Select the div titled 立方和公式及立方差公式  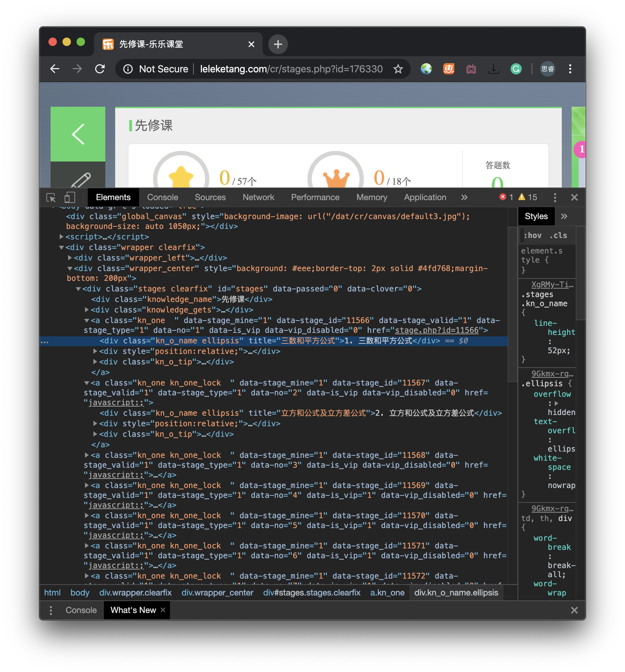274,413
